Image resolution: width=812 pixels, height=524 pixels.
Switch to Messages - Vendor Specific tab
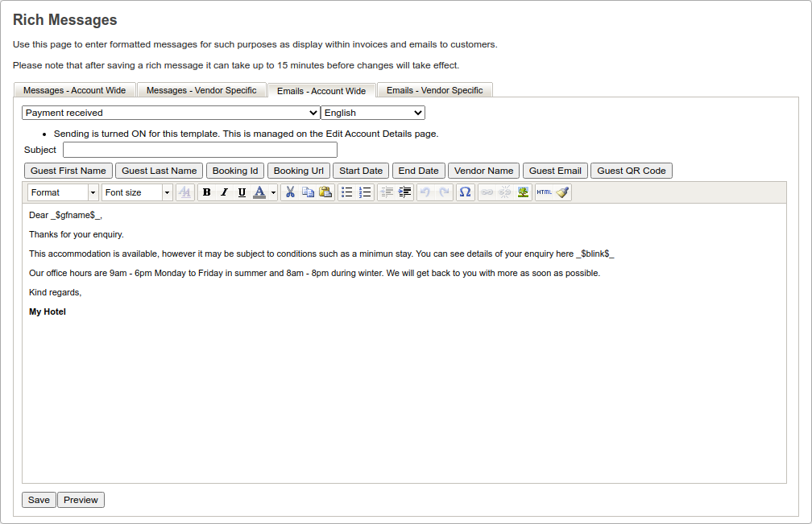[201, 90]
